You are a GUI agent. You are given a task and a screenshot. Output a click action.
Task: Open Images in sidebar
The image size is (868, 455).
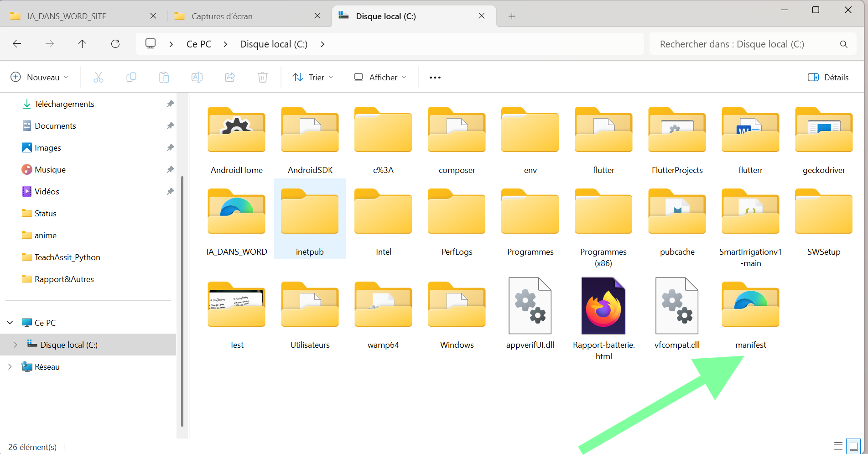(47, 148)
